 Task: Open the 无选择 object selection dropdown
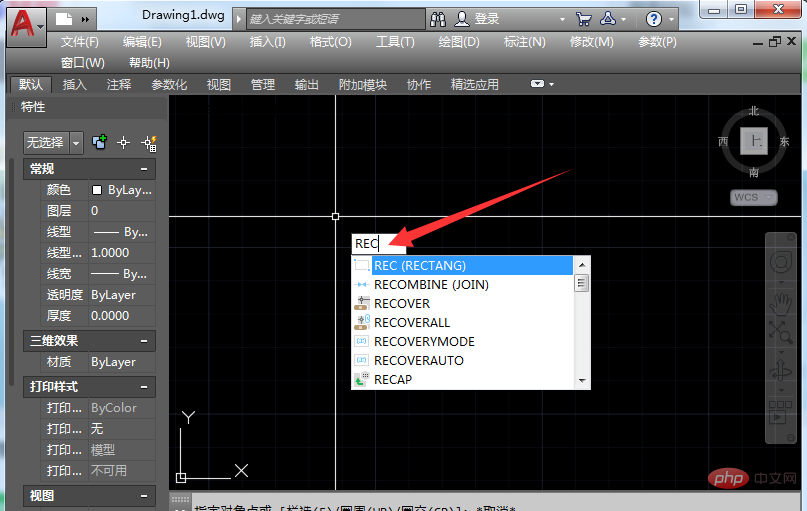53,143
